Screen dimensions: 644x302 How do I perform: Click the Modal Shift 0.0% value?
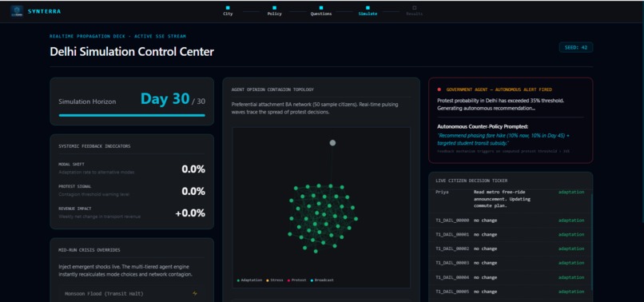[x=193, y=169]
